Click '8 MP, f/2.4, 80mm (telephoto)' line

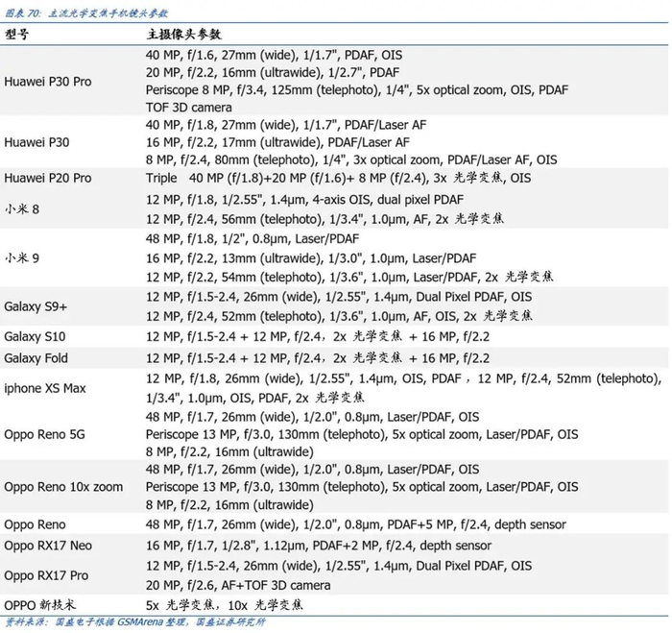pyautogui.click(x=351, y=160)
